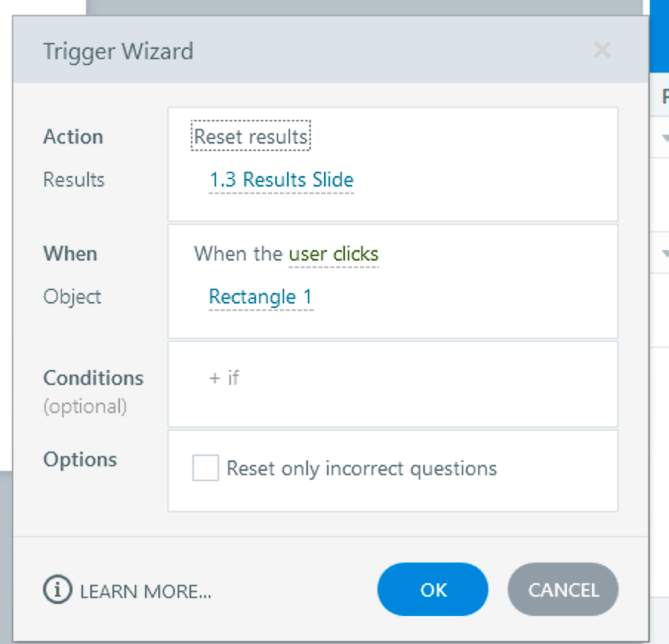Enable Reset only incorrect questions checkbox
Screen dimensions: 669x644
(205, 469)
